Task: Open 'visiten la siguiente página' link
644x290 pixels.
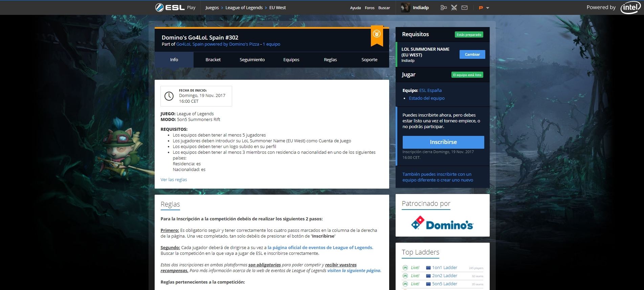Action: pyautogui.click(x=354, y=271)
